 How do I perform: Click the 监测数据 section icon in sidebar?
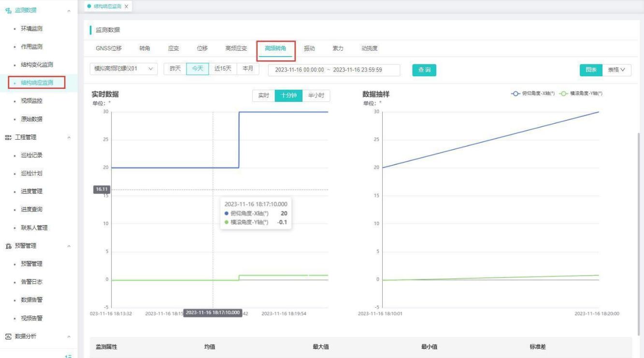pos(8,11)
